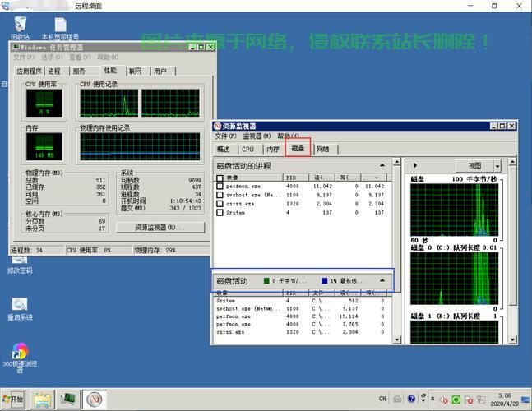Open the Server Manager icon on taskbar

(x=68, y=399)
